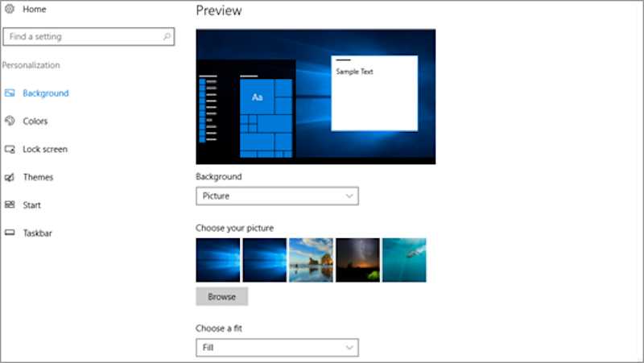Click the Taskbar icon in sidebar
Image resolution: width=644 pixels, height=363 pixels.
(10, 233)
